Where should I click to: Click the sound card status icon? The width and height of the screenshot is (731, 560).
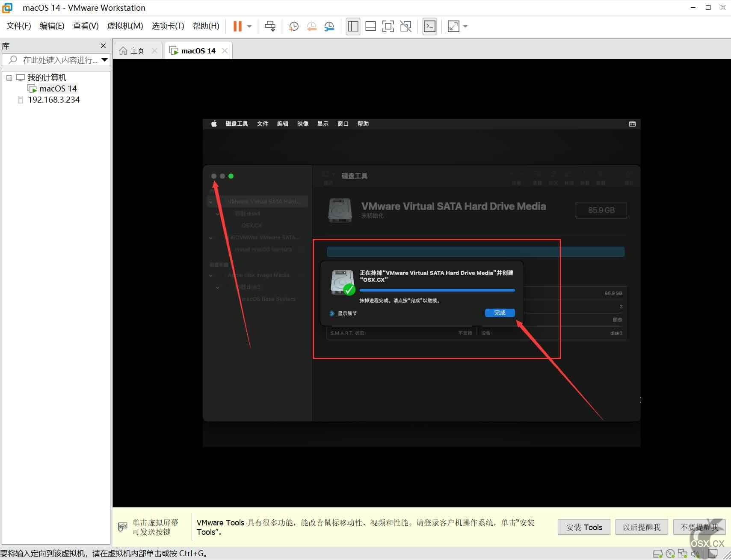coord(695,554)
